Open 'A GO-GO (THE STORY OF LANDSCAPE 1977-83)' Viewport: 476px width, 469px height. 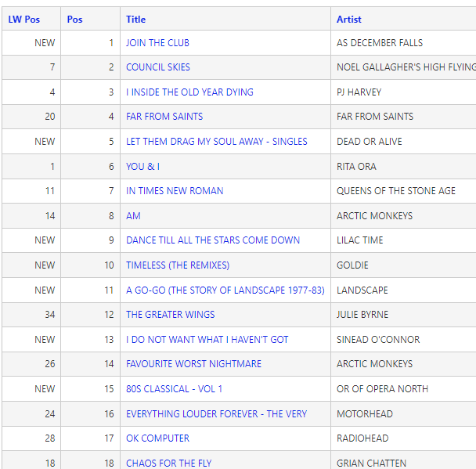coord(225,290)
